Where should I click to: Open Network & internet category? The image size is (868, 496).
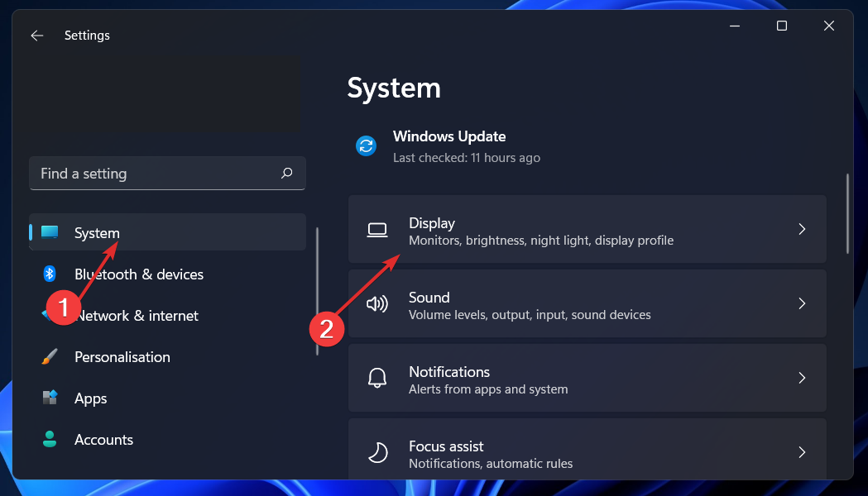[167, 315]
